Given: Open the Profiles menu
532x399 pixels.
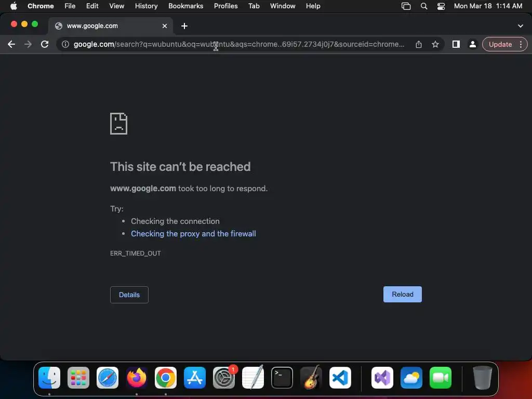Looking at the screenshot, I should (225, 6).
